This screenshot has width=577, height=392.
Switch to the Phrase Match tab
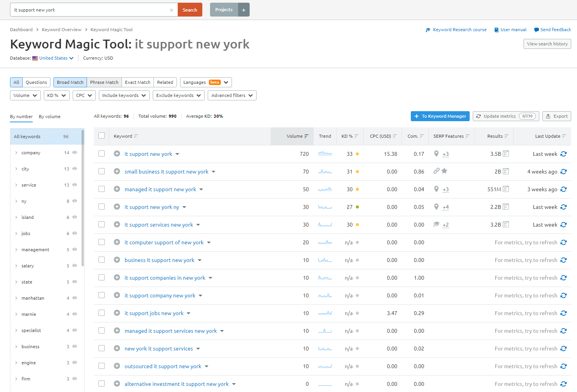[104, 82]
